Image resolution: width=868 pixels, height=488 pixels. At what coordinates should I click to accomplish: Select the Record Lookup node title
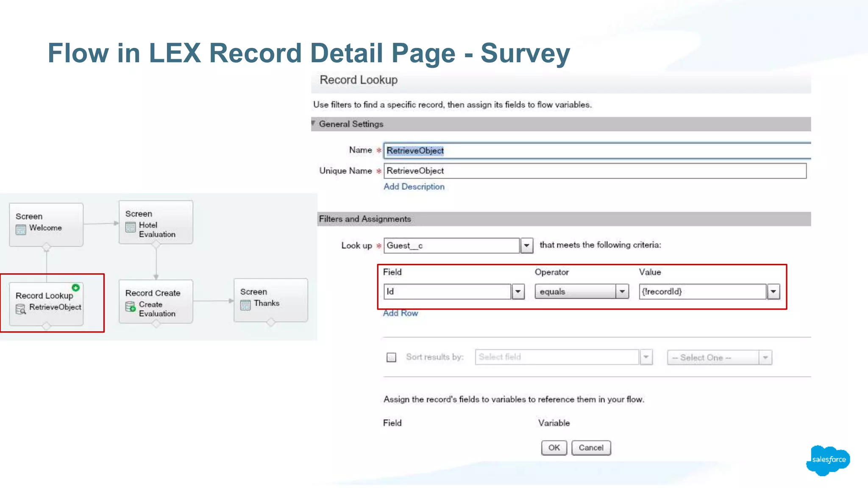[x=45, y=296]
